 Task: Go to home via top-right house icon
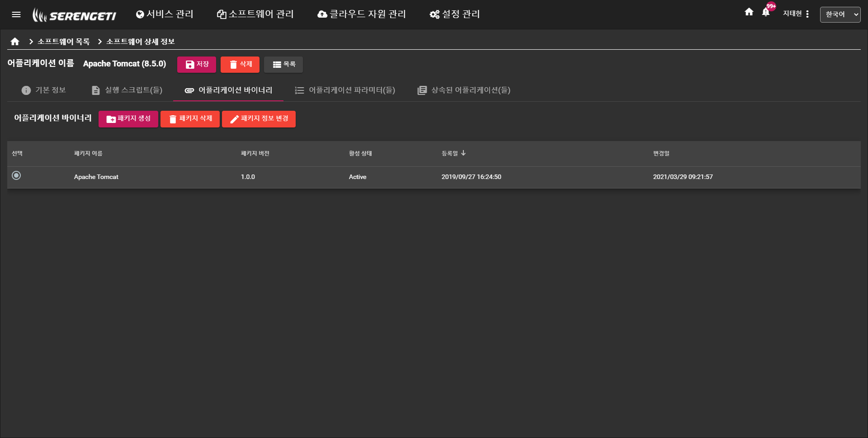[749, 12]
